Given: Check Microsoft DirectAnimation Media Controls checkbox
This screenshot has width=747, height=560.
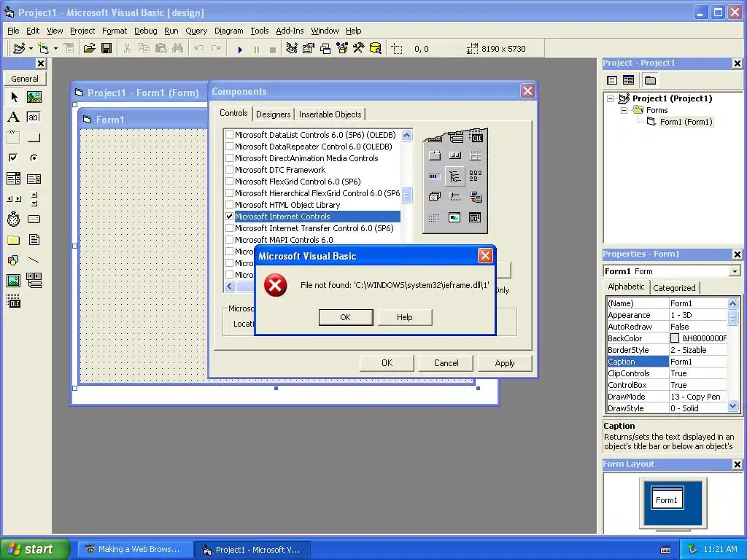Looking at the screenshot, I should (230, 158).
